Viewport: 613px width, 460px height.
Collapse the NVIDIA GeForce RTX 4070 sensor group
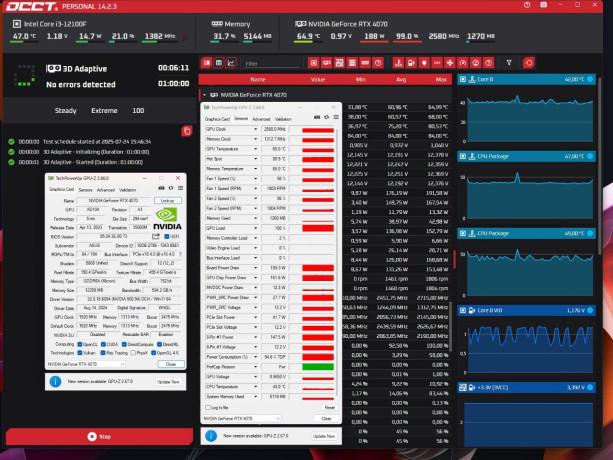coord(204,95)
